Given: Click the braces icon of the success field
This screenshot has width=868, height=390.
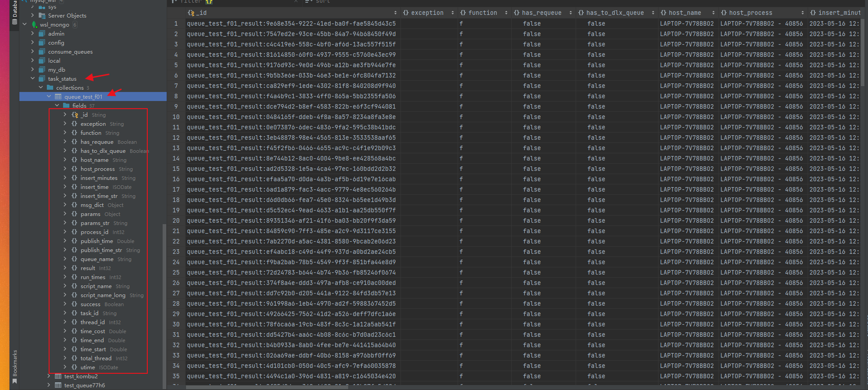Looking at the screenshot, I should (74, 304).
